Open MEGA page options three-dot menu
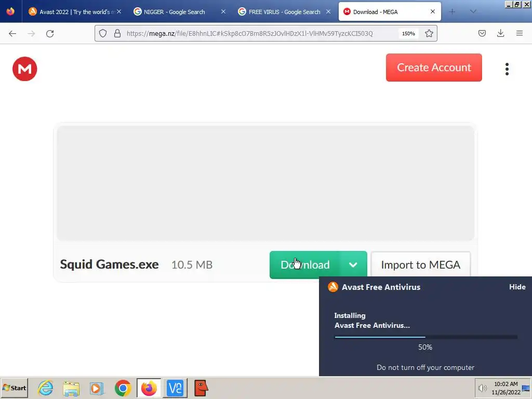The image size is (532, 399). 507,69
